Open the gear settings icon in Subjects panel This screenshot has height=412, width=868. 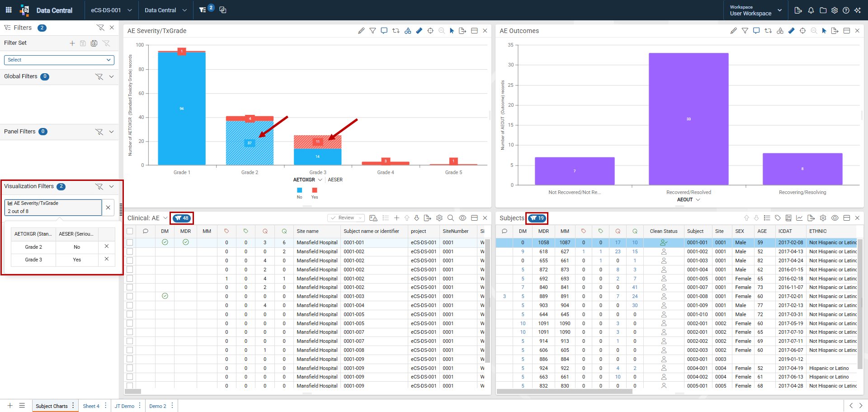click(x=823, y=218)
